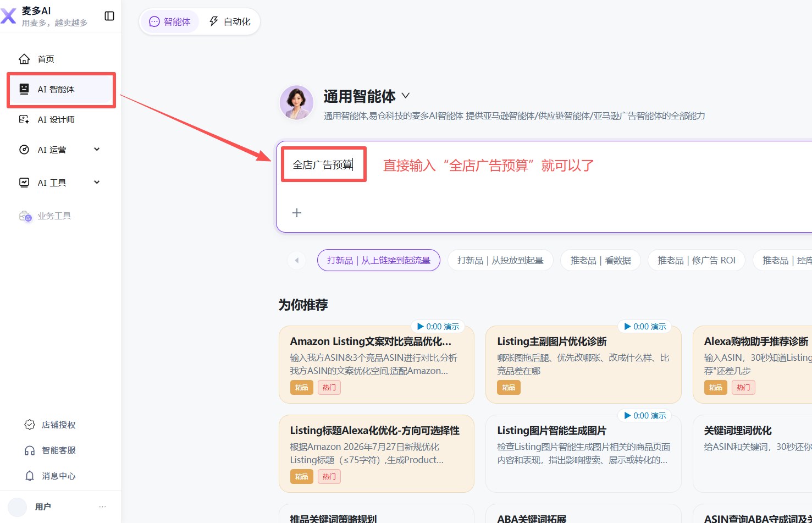
Task: Select the 智能体 tab
Action: pos(170,21)
